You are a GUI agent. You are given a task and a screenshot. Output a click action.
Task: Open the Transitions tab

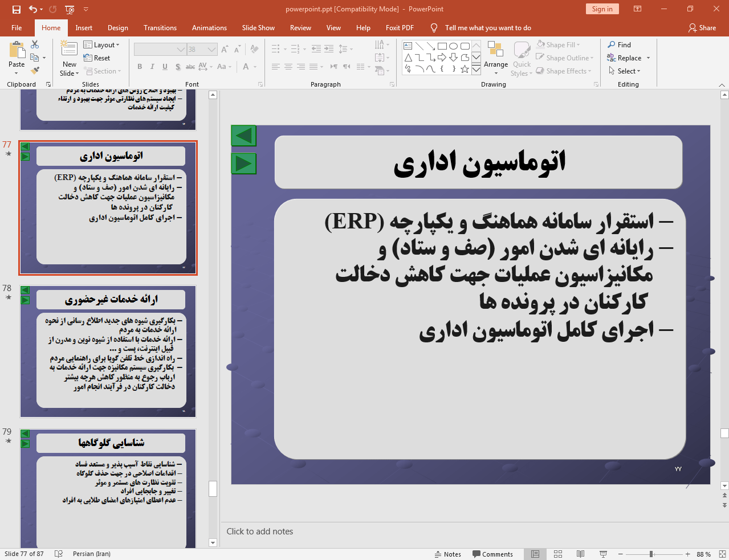pos(160,28)
